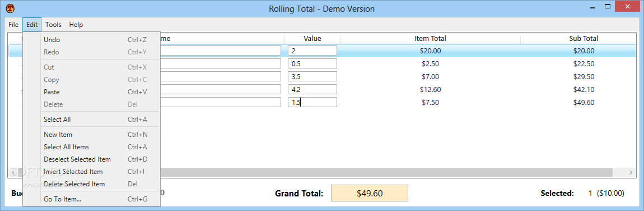Click the value field containing 1.5
The height and width of the screenshot is (211, 644).
[312, 103]
